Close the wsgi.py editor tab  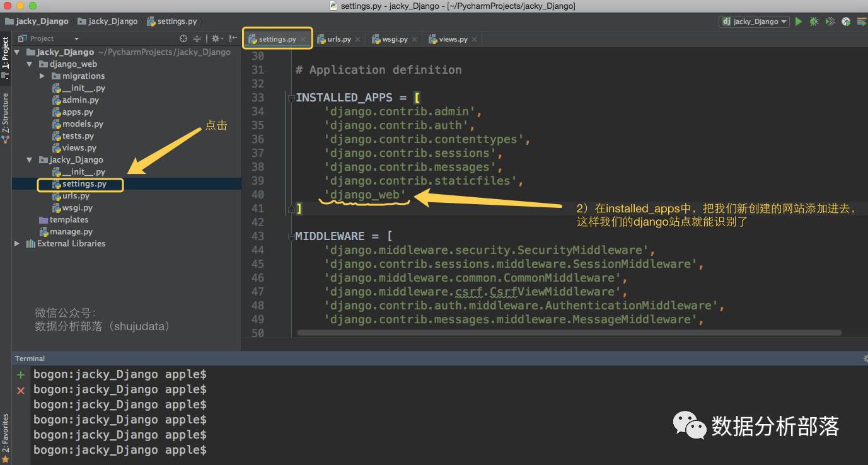pyautogui.click(x=414, y=39)
